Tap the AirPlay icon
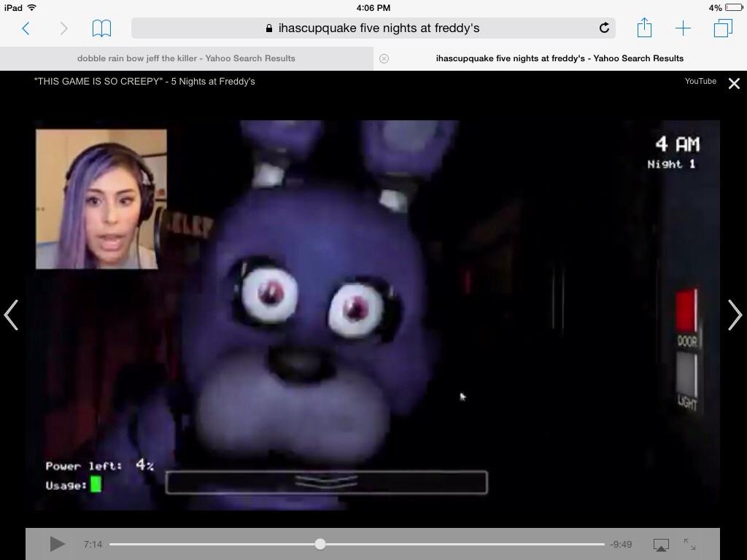 click(661, 545)
